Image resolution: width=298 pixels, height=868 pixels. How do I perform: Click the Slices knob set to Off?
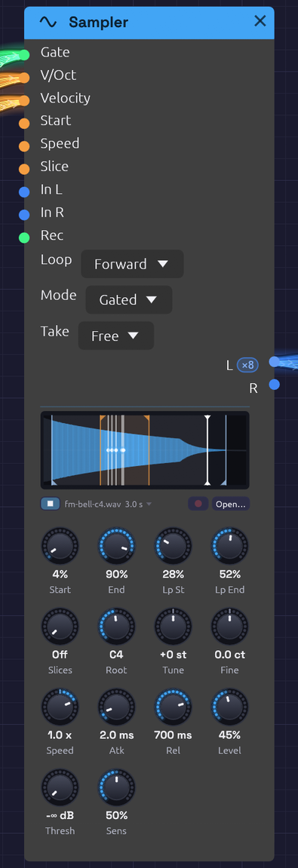pyautogui.click(x=60, y=626)
